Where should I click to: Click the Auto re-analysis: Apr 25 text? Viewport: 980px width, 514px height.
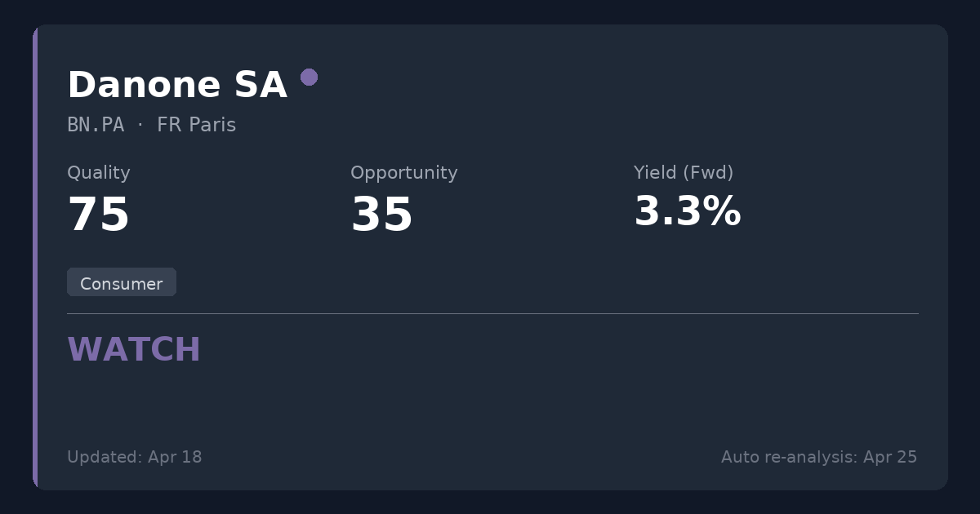pos(818,457)
